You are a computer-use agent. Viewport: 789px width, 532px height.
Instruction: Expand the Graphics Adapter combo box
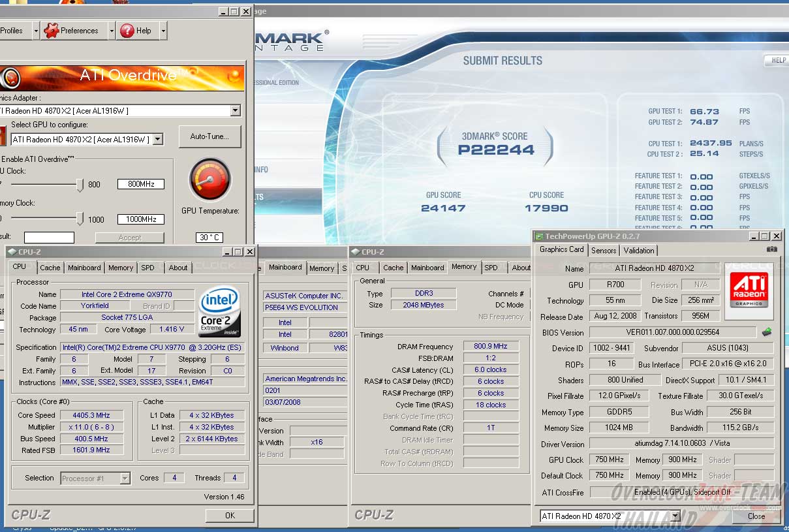click(236, 111)
